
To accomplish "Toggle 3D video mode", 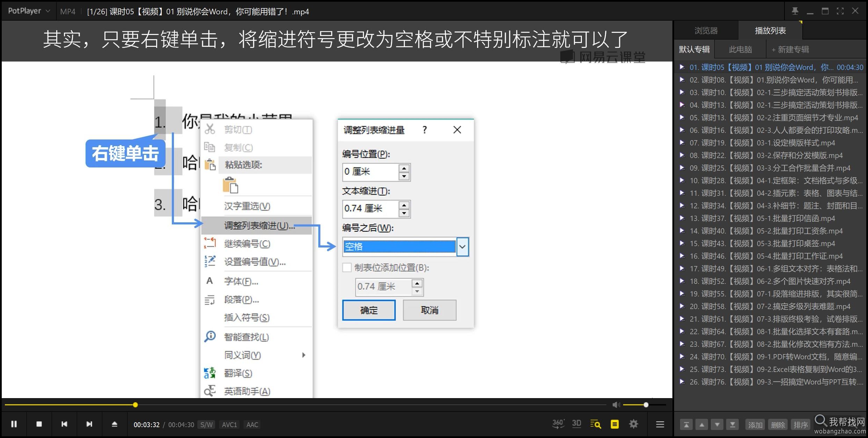I will click(x=577, y=424).
